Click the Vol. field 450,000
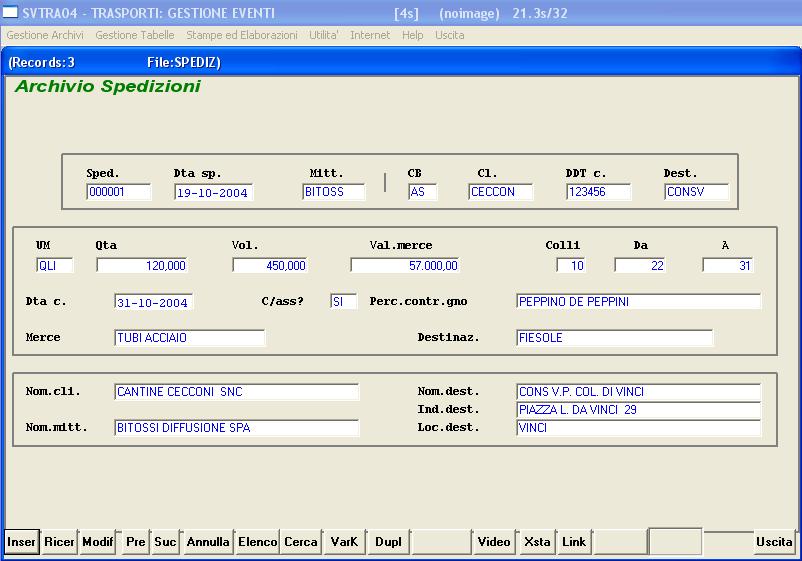The width and height of the screenshot is (802, 561). tap(270, 265)
